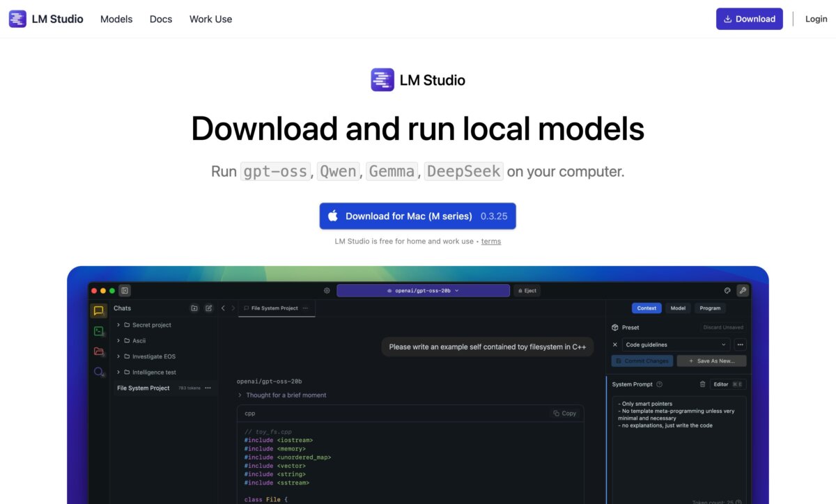
Task: Copy the generated C++ code
Action: [564, 413]
